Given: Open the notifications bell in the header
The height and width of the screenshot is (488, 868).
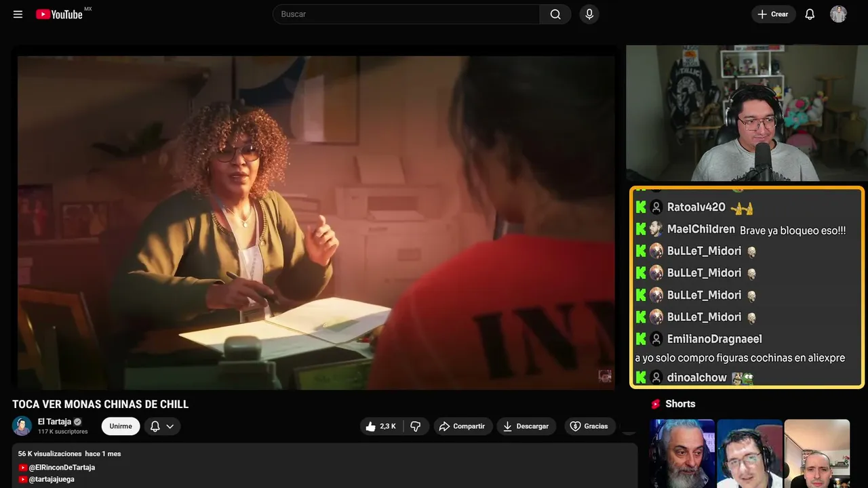Looking at the screenshot, I should (x=810, y=14).
